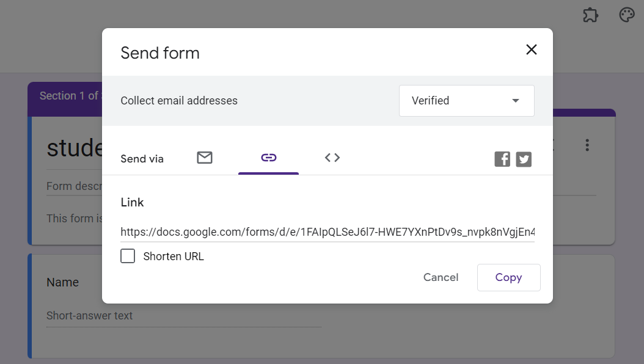The width and height of the screenshot is (644, 364).
Task: Click the form title text behind dialog
Action: 75,148
